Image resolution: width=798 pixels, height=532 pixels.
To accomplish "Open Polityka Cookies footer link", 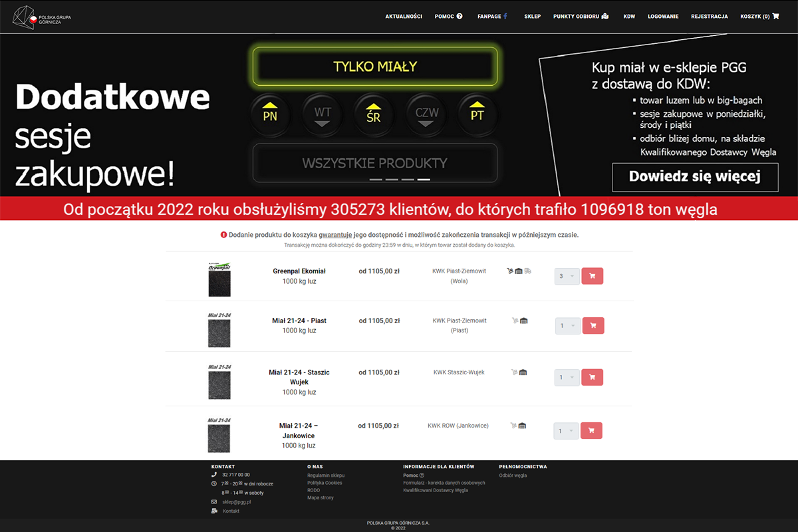I will [325, 483].
